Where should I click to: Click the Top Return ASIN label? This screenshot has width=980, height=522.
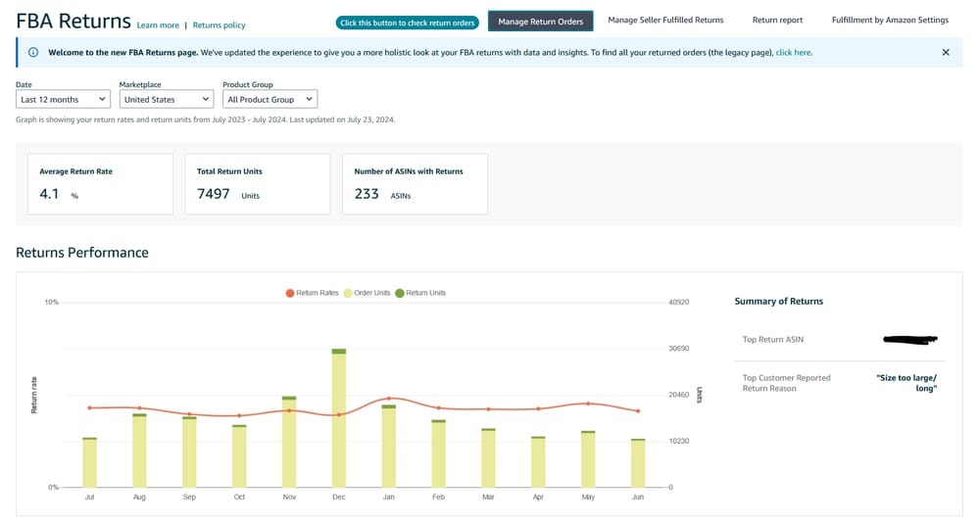click(x=773, y=340)
